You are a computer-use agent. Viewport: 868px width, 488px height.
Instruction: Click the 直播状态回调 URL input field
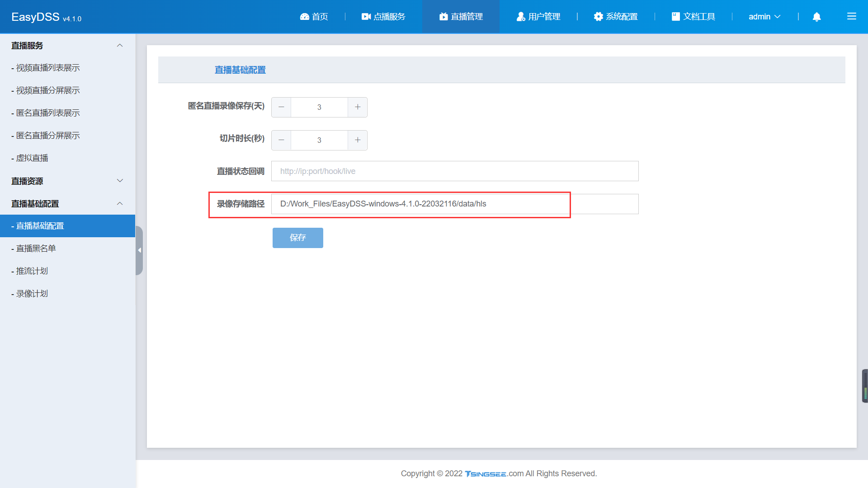tap(454, 171)
